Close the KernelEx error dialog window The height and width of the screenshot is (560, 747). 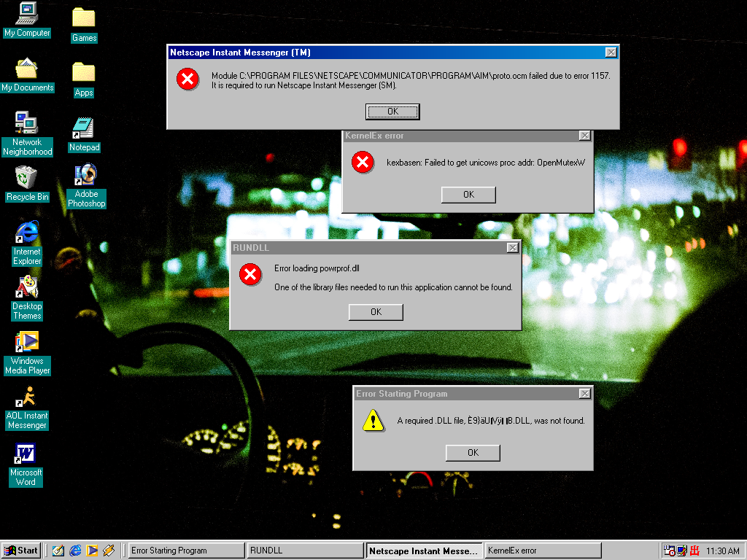[x=584, y=136]
